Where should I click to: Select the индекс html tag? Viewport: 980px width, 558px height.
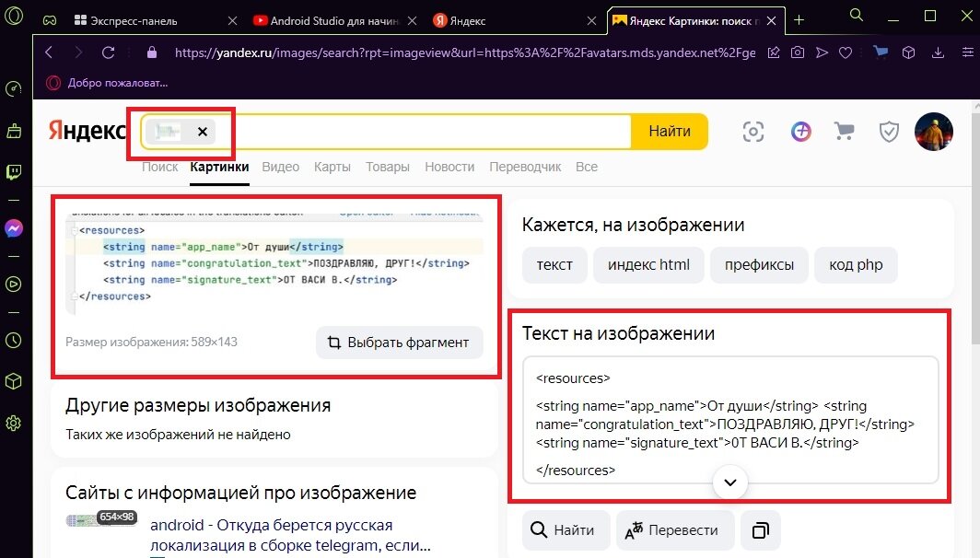pyautogui.click(x=648, y=265)
